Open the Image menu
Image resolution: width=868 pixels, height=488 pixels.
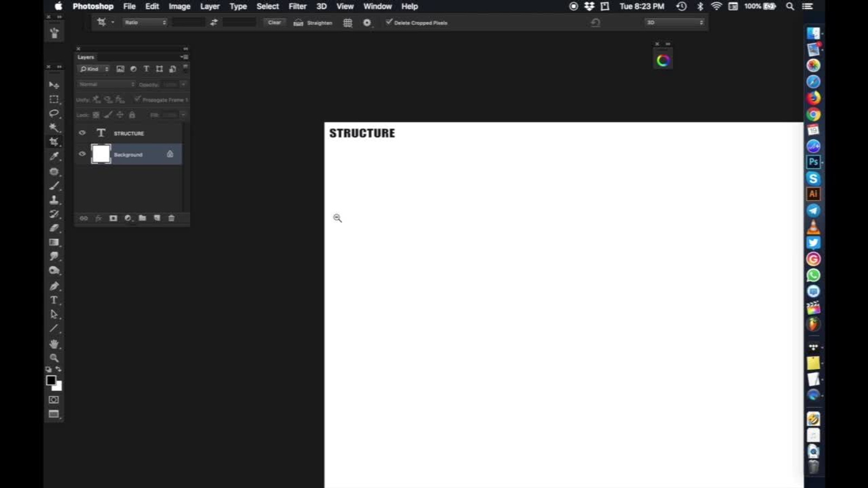180,7
